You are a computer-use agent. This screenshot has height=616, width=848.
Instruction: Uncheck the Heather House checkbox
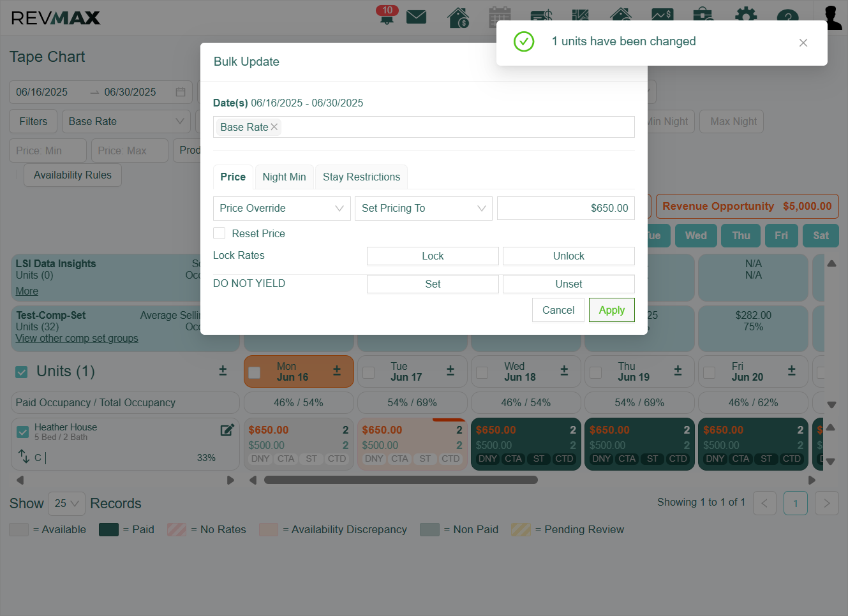point(23,432)
